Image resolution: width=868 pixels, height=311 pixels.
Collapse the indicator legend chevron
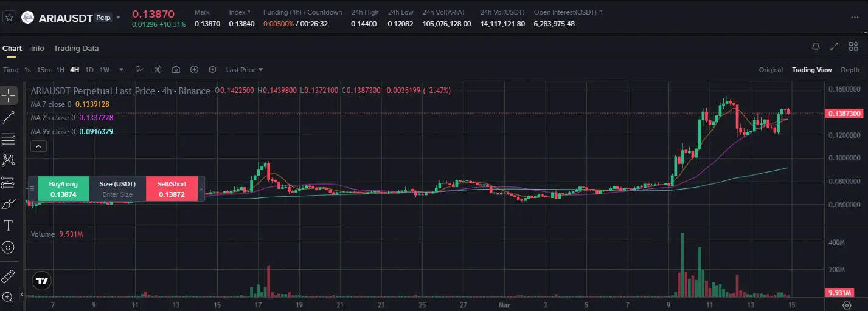pos(38,146)
